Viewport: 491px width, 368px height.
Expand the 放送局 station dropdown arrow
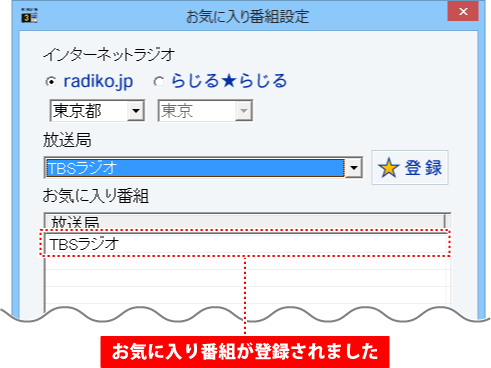(x=354, y=167)
